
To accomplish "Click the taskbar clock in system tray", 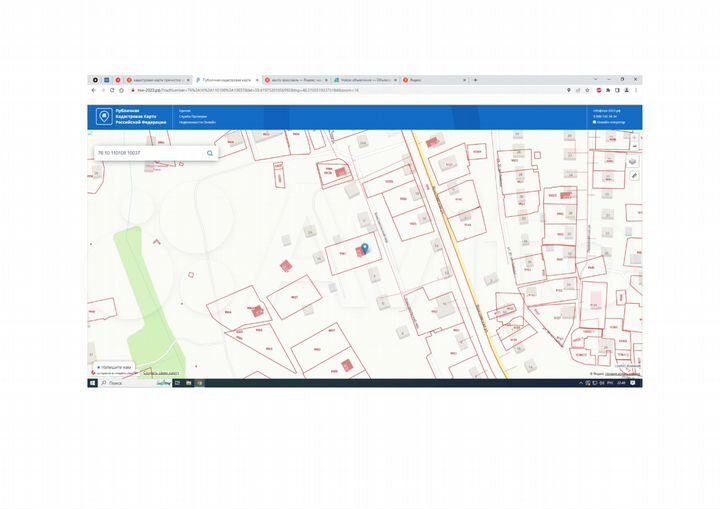I will coord(620,382).
